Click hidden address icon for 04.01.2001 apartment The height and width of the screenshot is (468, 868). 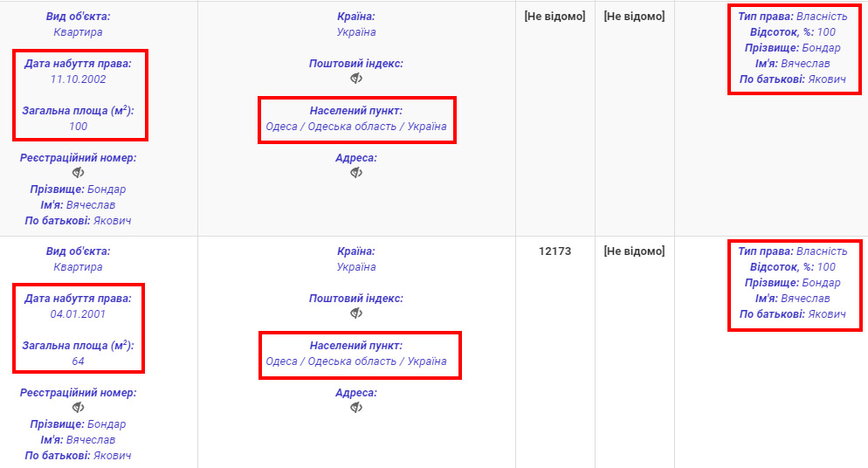356,408
